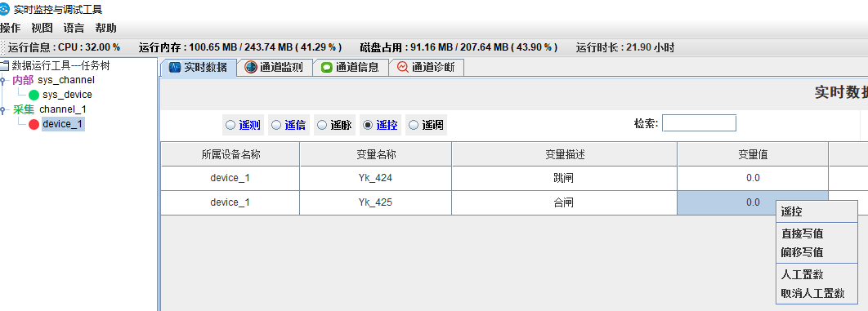868x311 pixels.
Task: Open the 视图 menu
Action: (42, 29)
